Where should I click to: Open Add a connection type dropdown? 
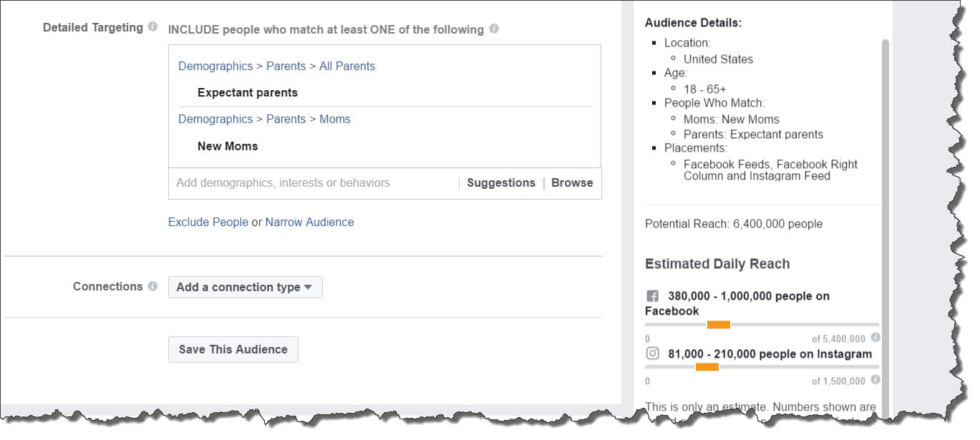246,288
